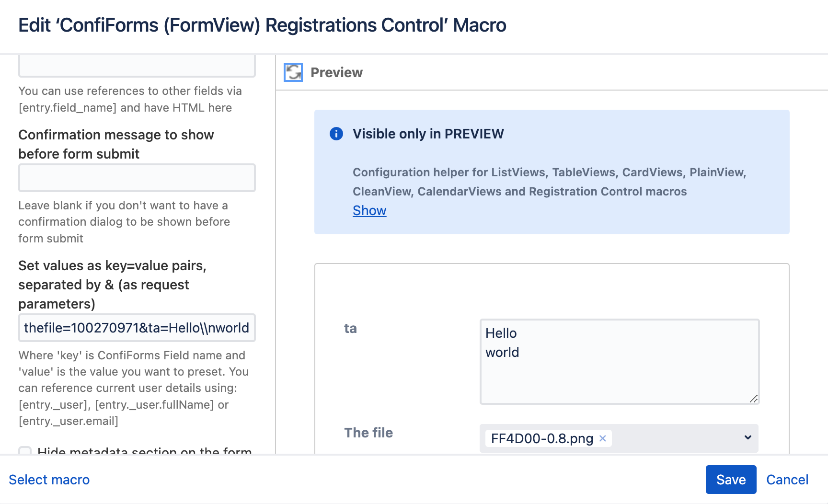
Task: Click the confirmation message input field
Action: 137,178
